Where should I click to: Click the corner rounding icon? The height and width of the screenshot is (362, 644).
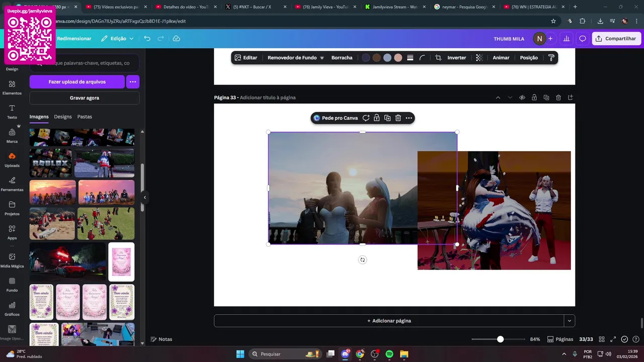422,58
